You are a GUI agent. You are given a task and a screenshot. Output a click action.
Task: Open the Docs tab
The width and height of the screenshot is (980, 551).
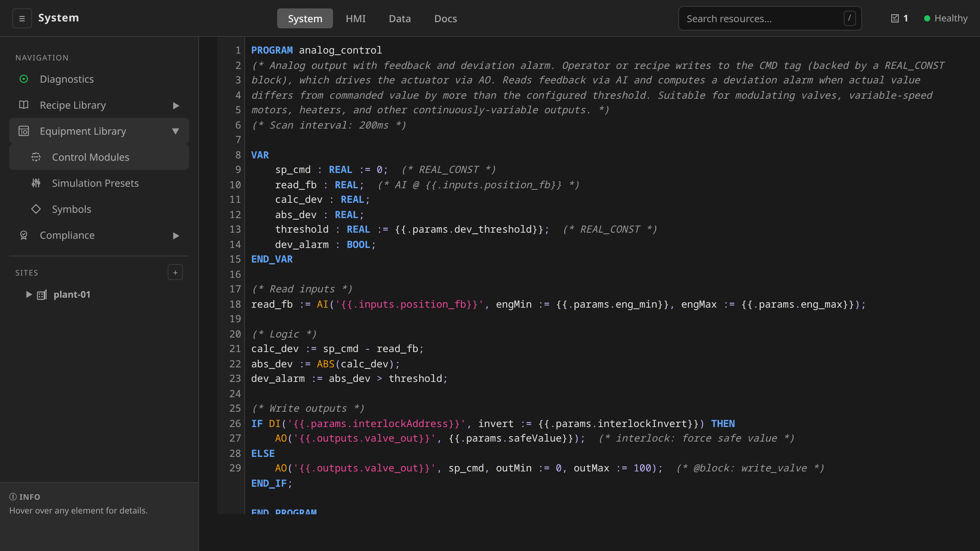pos(446,18)
